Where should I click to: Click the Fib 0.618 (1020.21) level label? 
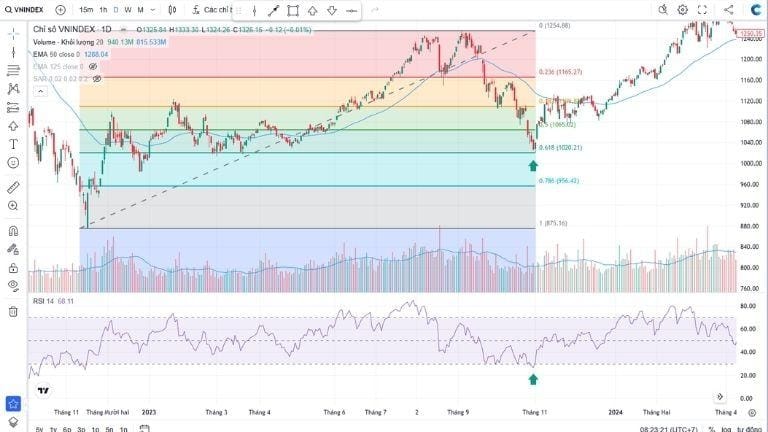[x=560, y=147]
